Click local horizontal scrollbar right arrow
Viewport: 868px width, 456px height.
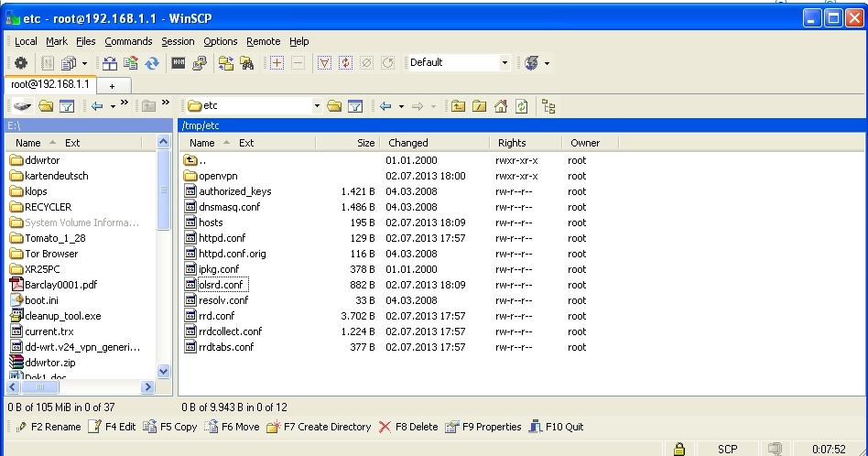147,386
